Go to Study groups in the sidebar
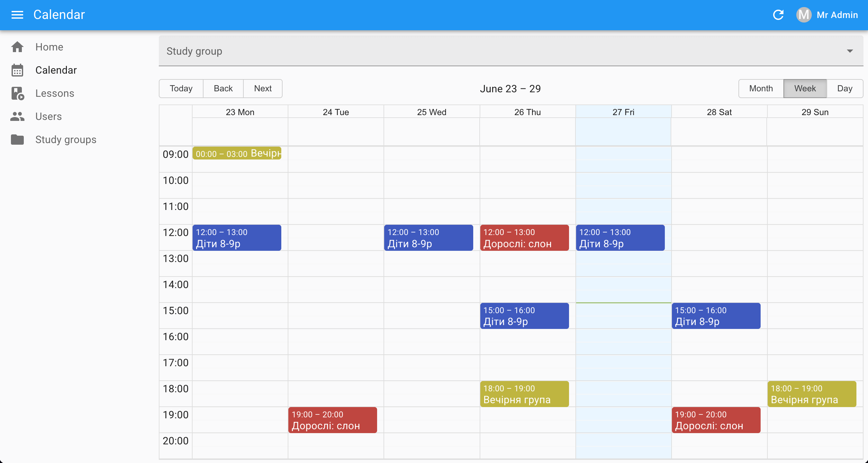868x463 pixels. 66,140
